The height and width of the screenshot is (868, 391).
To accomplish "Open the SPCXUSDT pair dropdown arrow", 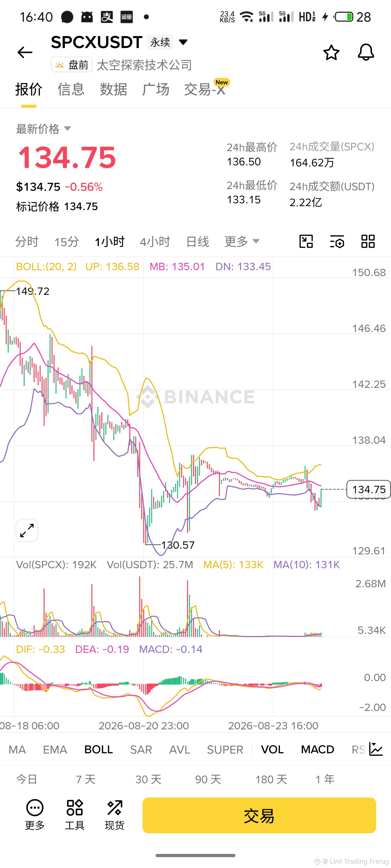I will tap(183, 42).
